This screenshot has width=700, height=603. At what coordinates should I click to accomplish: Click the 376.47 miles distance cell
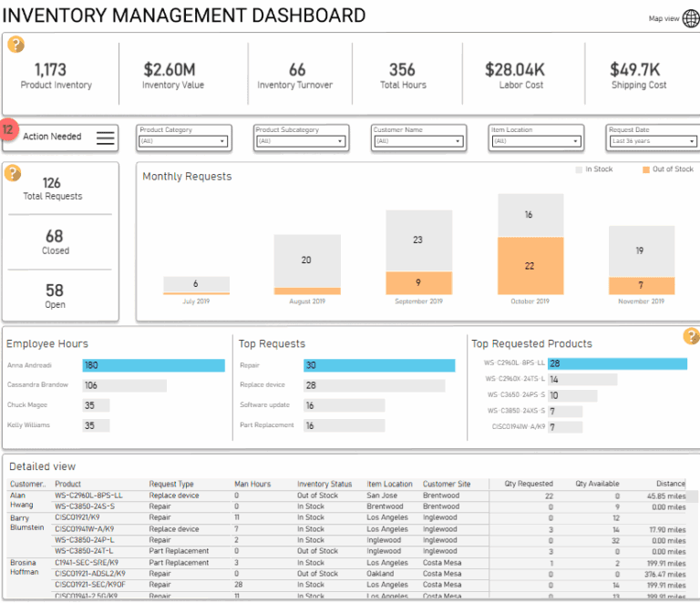tap(664, 575)
